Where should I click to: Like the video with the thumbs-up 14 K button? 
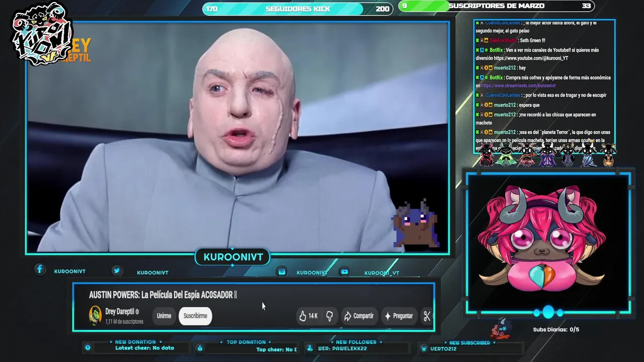[x=308, y=316]
